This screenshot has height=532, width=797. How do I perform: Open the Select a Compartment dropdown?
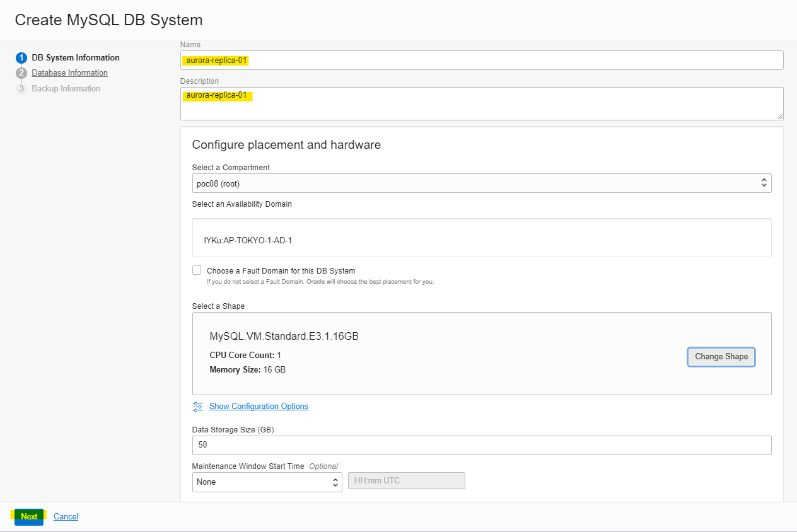tap(482, 183)
